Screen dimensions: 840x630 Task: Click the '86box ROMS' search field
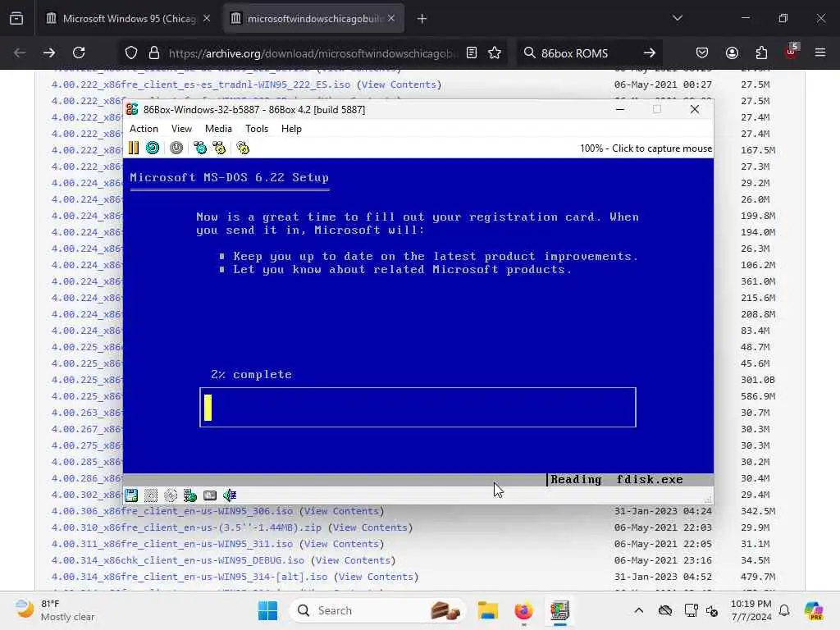(574, 53)
